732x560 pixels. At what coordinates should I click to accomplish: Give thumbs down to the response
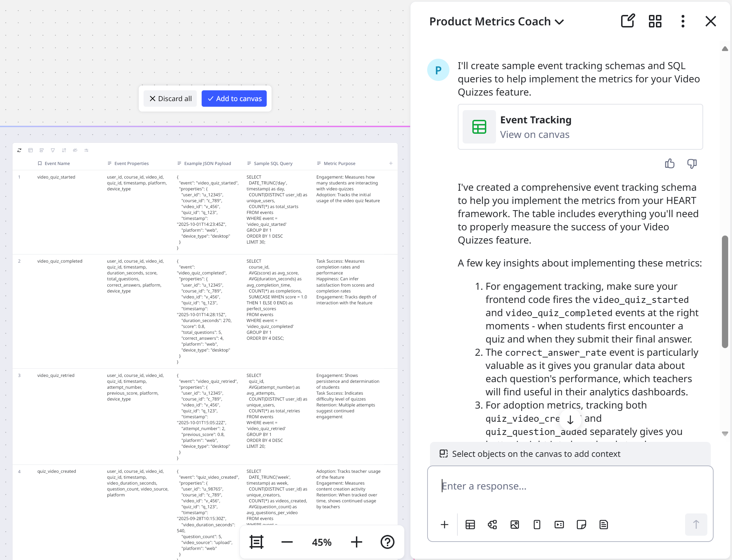point(692,163)
